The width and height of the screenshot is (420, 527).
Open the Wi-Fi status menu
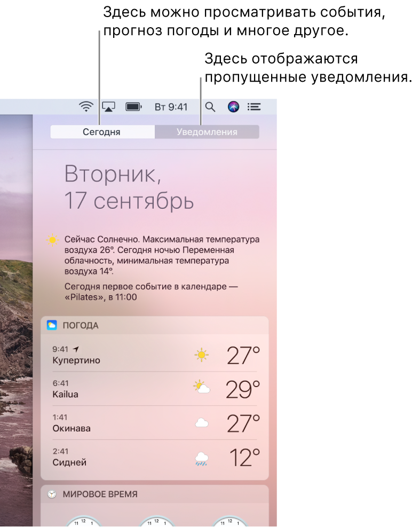tap(86, 107)
